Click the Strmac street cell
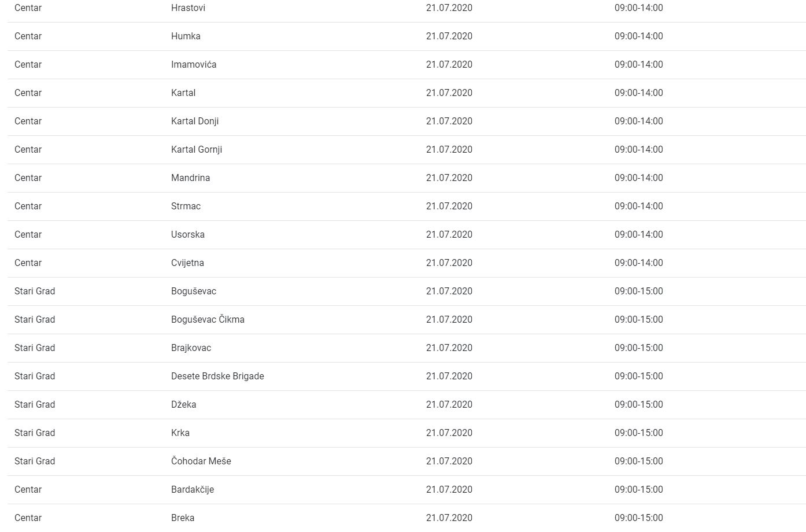Screen dimensions: 806x532 pos(186,206)
